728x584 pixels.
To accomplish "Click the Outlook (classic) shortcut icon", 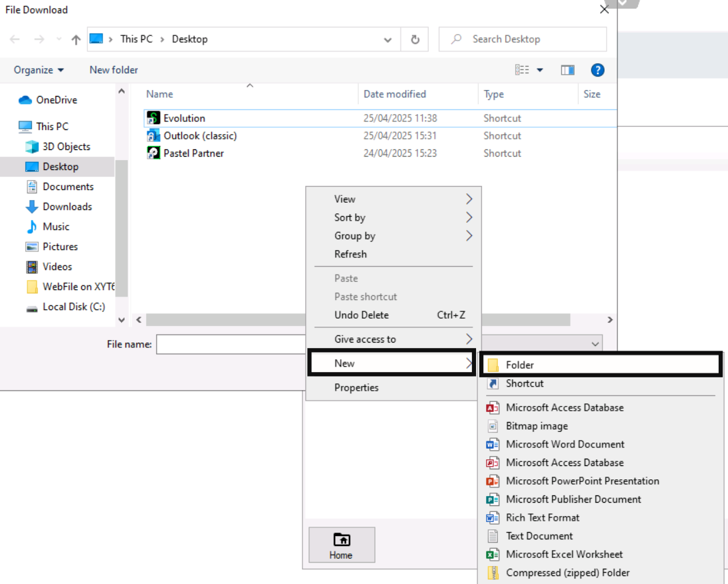I will click(x=153, y=136).
